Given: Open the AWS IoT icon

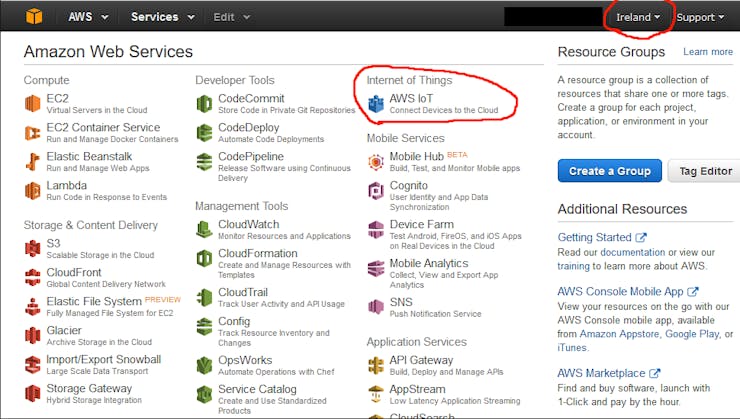Looking at the screenshot, I should (x=376, y=104).
